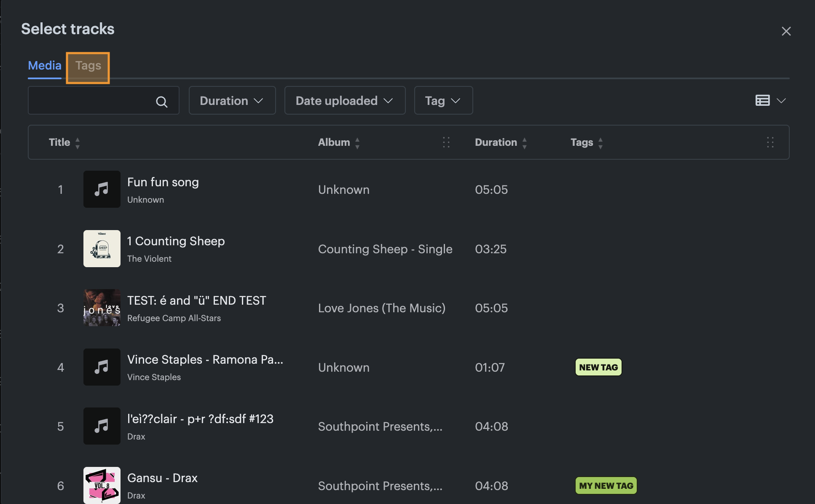Sort by Album arrows icon

tap(357, 143)
